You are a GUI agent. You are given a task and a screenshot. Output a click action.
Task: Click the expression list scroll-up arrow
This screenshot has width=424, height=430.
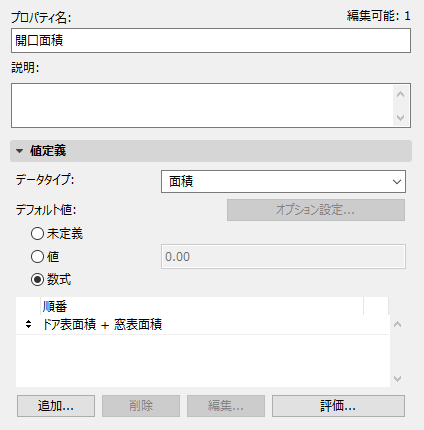coord(397,324)
